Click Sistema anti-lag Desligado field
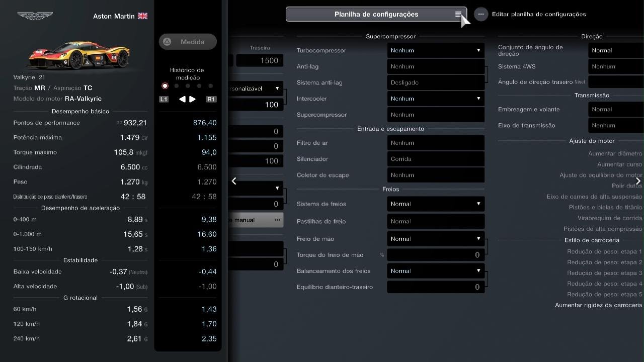 pos(436,82)
